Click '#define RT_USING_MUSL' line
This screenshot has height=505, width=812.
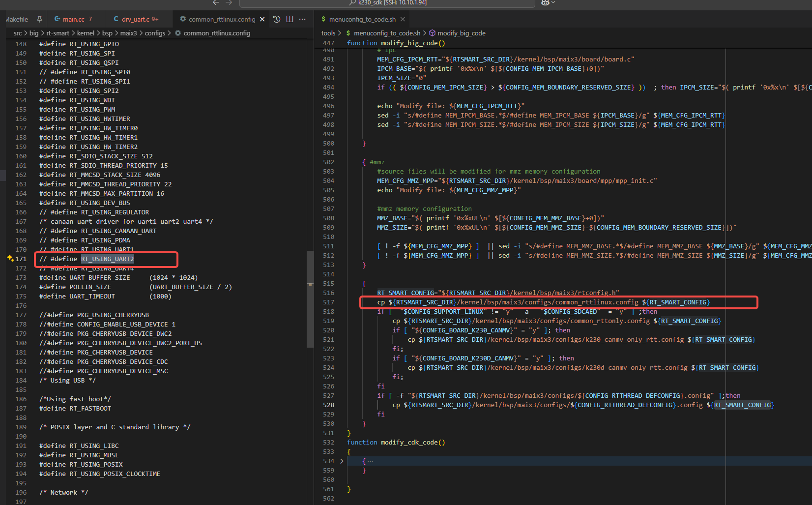pyautogui.click(x=79, y=455)
